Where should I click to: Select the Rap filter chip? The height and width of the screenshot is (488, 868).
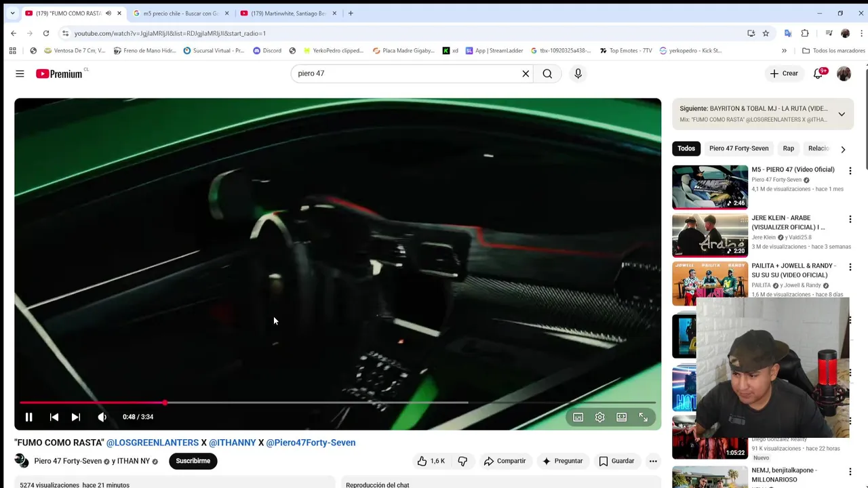pos(788,148)
